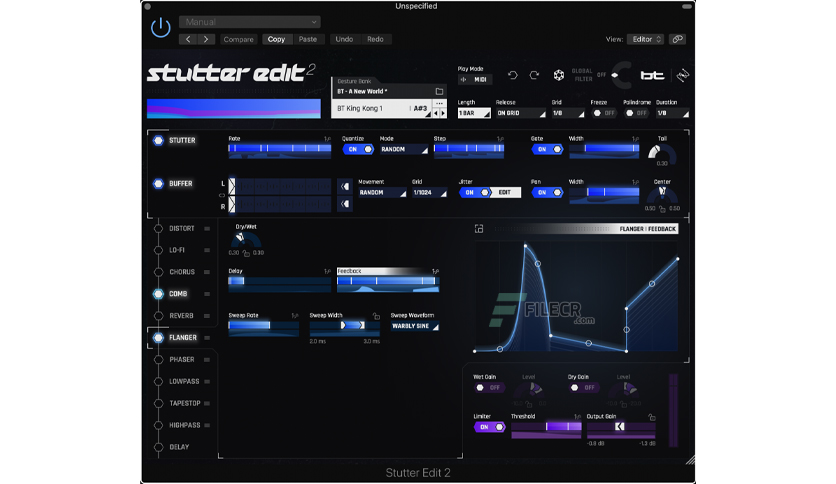Open the Stutter Mode RANDOM dropdown
The width and height of the screenshot is (836, 484).
(x=404, y=149)
